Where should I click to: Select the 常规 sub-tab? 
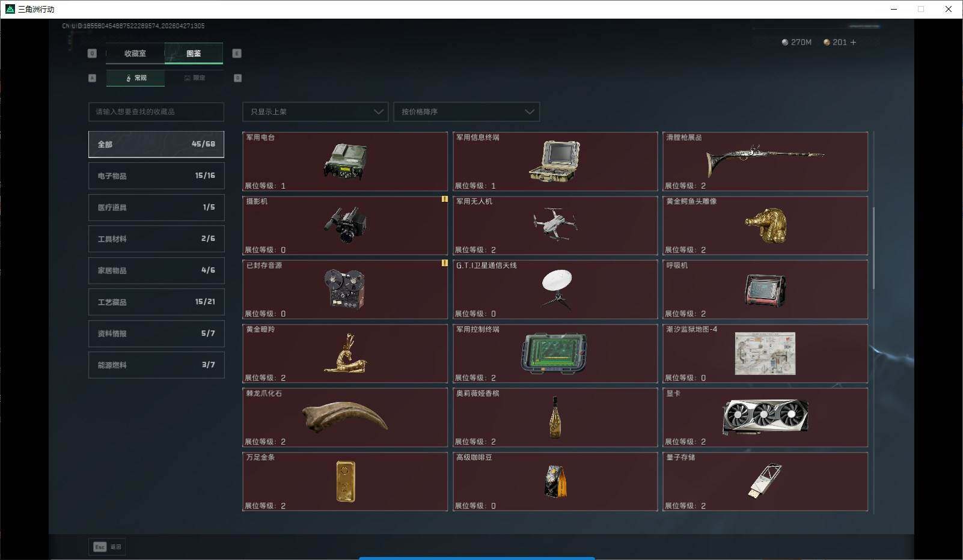[x=136, y=78]
